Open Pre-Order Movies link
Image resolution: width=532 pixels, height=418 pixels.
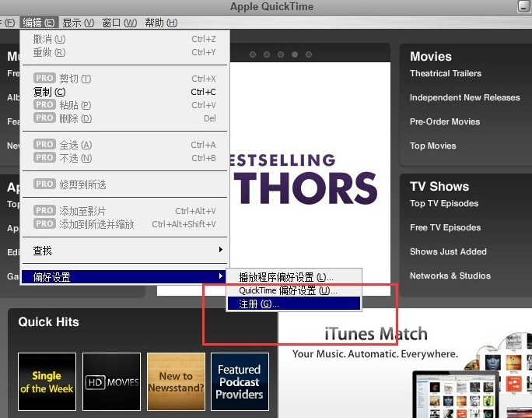pyautogui.click(x=445, y=121)
